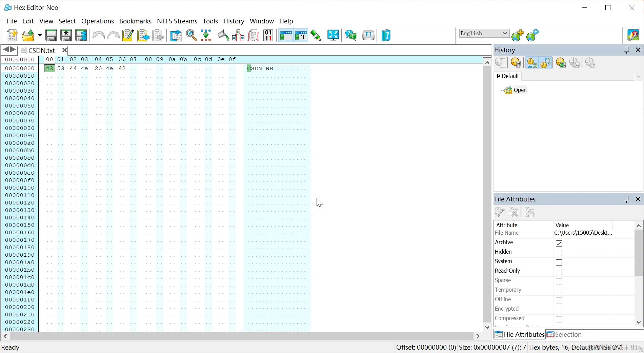Toggle History list mode clock icon
Image resolution: width=644 pixels, height=353 pixels.
coord(532,63)
